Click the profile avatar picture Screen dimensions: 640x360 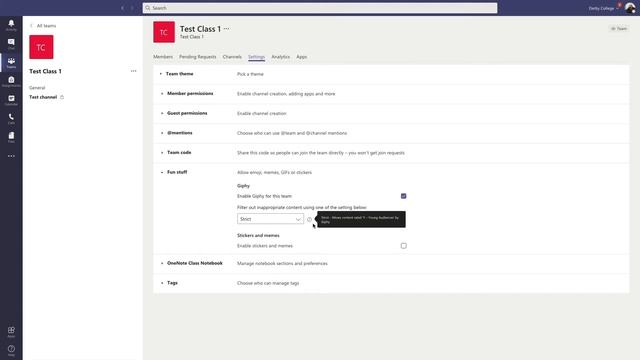(x=630, y=8)
